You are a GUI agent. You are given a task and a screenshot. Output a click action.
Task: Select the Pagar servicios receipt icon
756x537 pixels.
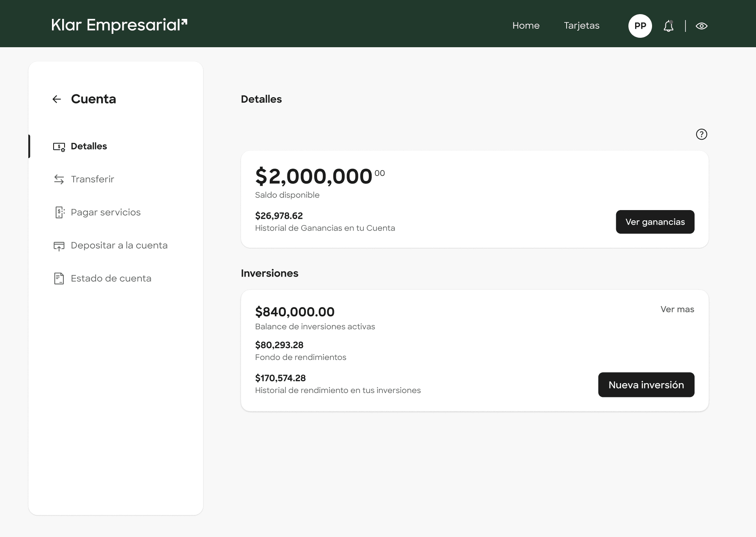(59, 212)
